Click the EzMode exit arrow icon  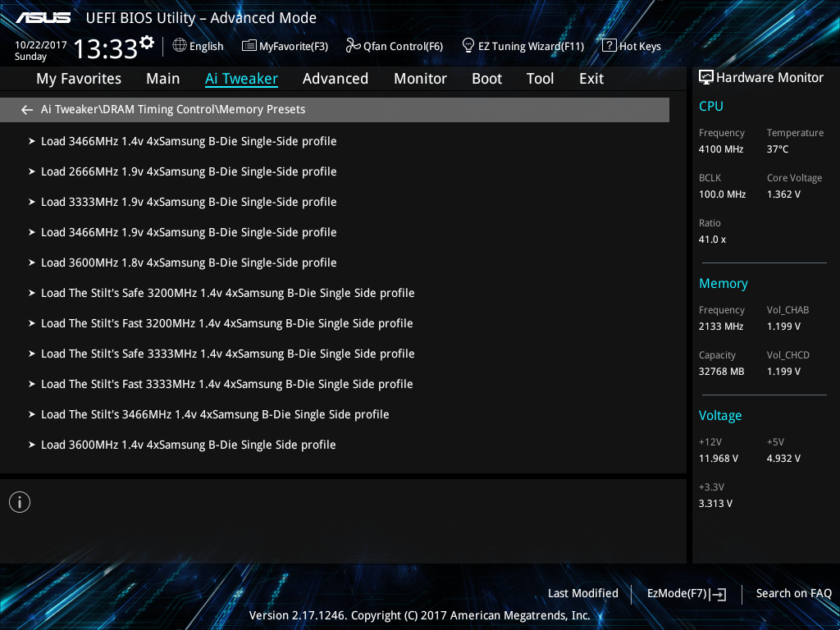point(719,594)
